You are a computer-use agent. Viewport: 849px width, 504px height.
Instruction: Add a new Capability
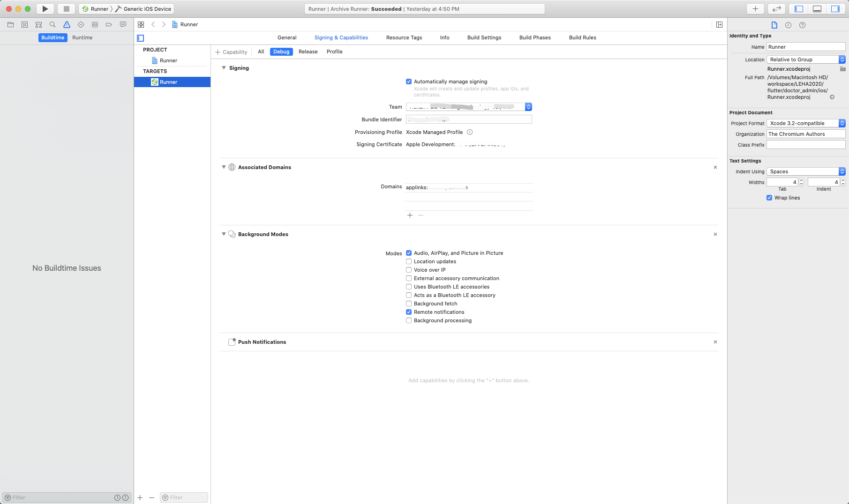pos(231,52)
